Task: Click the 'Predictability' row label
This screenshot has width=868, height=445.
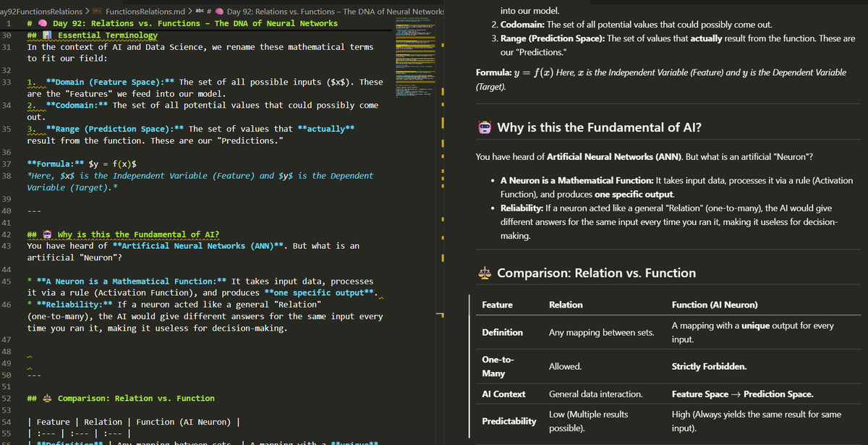Action: 509,421
